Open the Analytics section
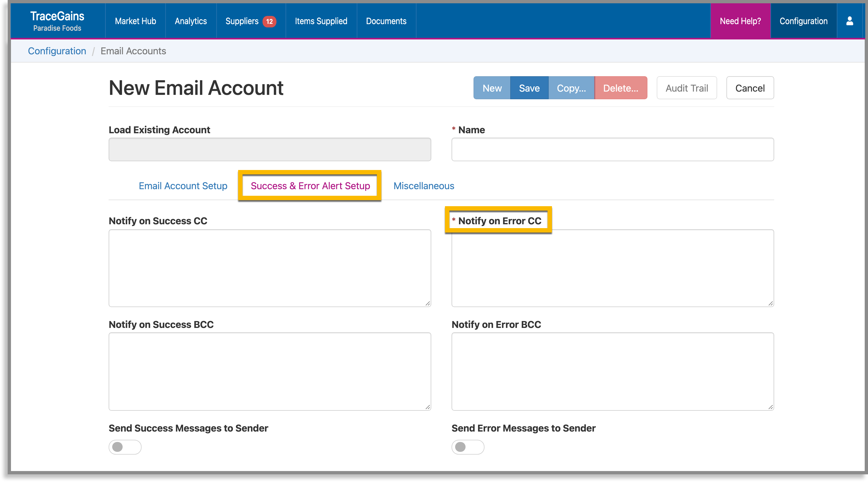 click(191, 21)
